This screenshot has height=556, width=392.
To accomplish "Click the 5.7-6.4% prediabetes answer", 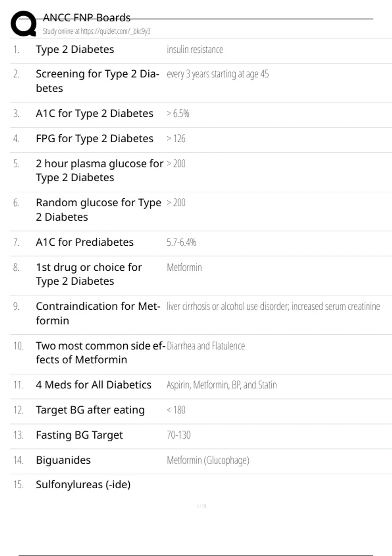I will tap(181, 242).
